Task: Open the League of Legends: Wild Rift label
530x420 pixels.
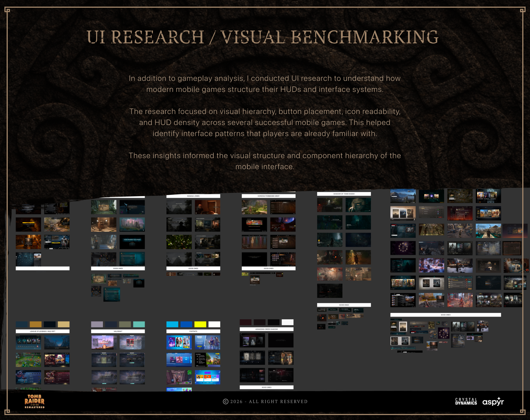Action: click(43, 331)
